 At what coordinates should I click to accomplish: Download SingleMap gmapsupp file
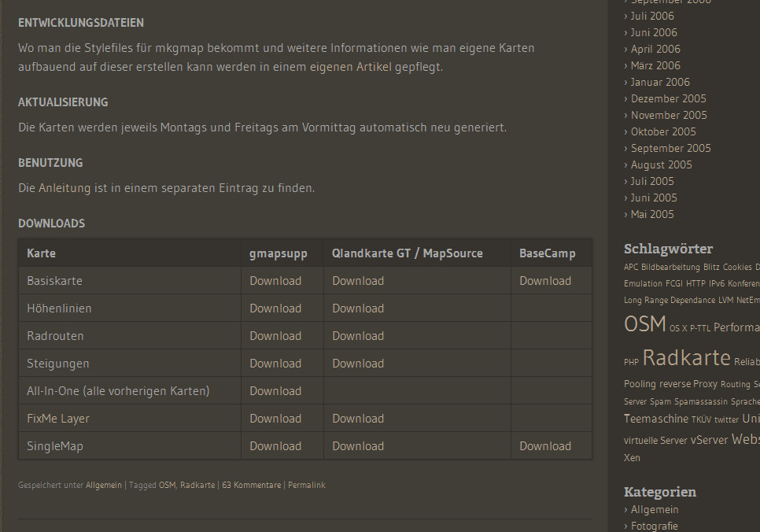click(275, 446)
